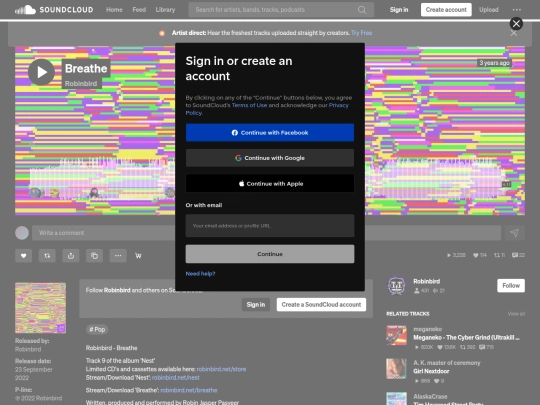The height and width of the screenshot is (405, 540).
Task: Like the track with the heart icon
Action: pos(23,256)
